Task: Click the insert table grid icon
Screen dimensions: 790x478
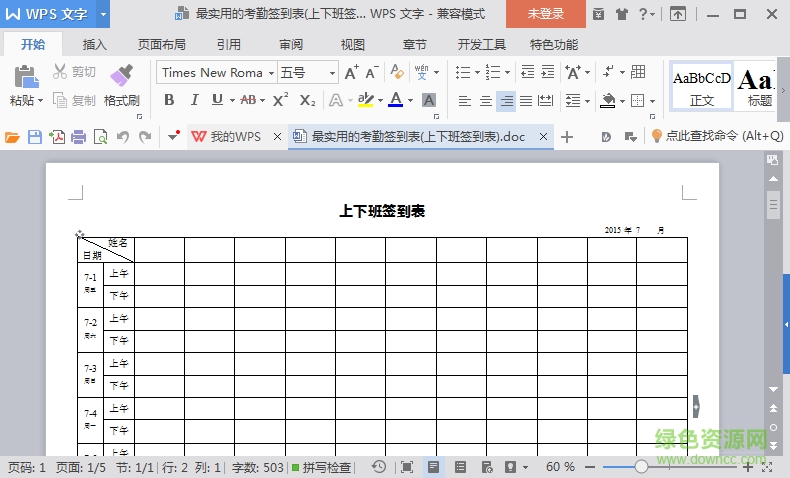Action: click(638, 72)
